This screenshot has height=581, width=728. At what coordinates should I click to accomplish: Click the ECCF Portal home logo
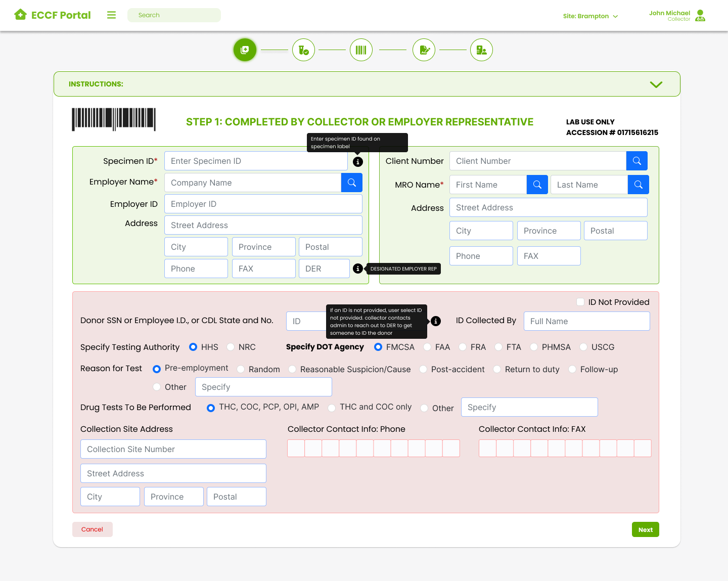click(53, 15)
